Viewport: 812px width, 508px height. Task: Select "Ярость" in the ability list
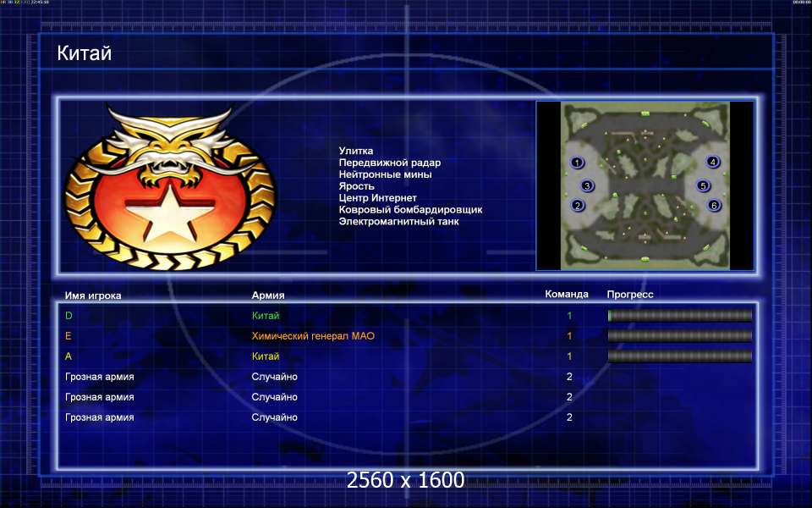pos(356,186)
